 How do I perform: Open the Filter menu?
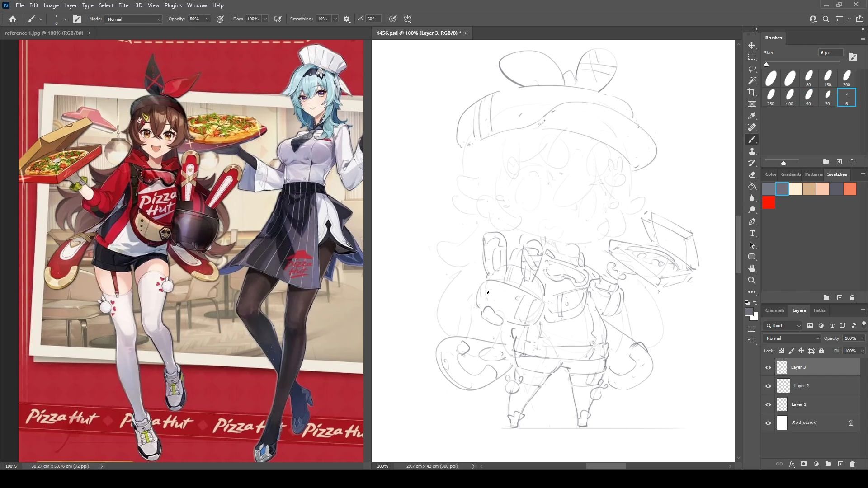(x=124, y=5)
